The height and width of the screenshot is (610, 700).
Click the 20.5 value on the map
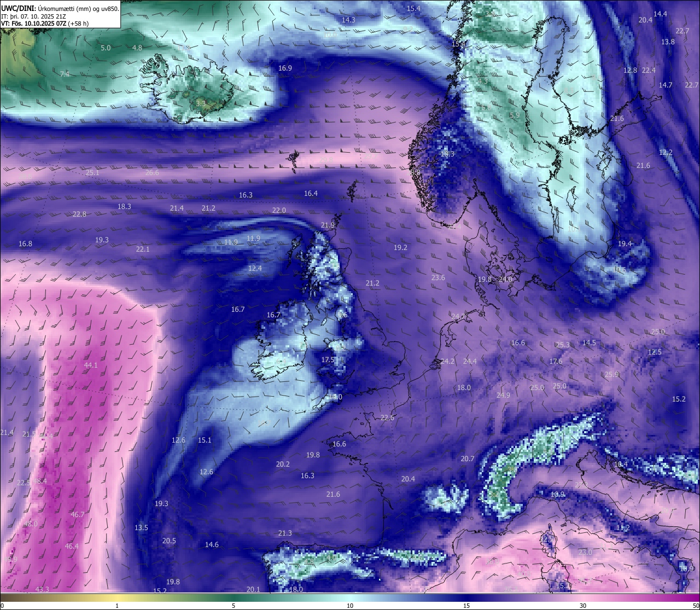coord(169,541)
